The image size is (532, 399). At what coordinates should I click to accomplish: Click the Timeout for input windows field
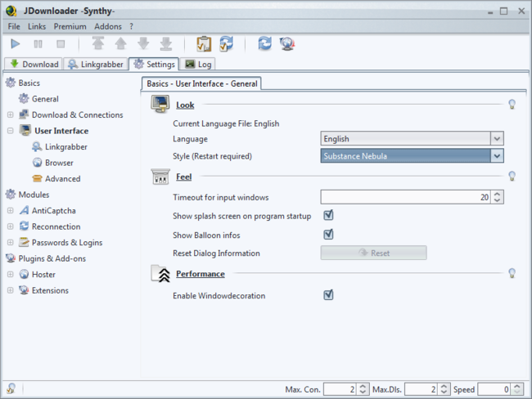pos(405,197)
